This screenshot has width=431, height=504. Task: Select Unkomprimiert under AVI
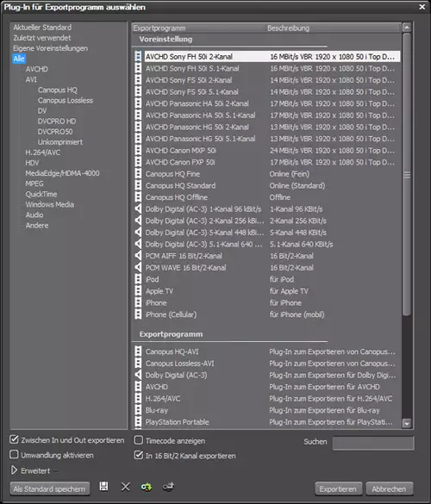[x=60, y=142]
